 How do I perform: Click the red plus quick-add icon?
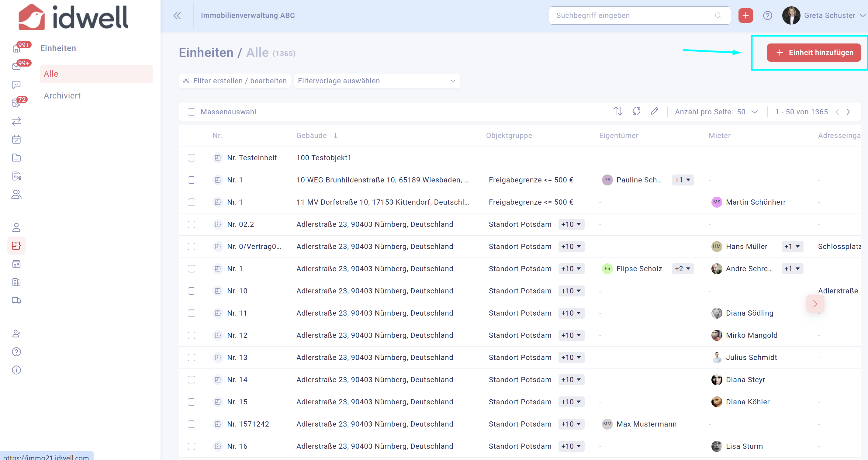(x=745, y=16)
